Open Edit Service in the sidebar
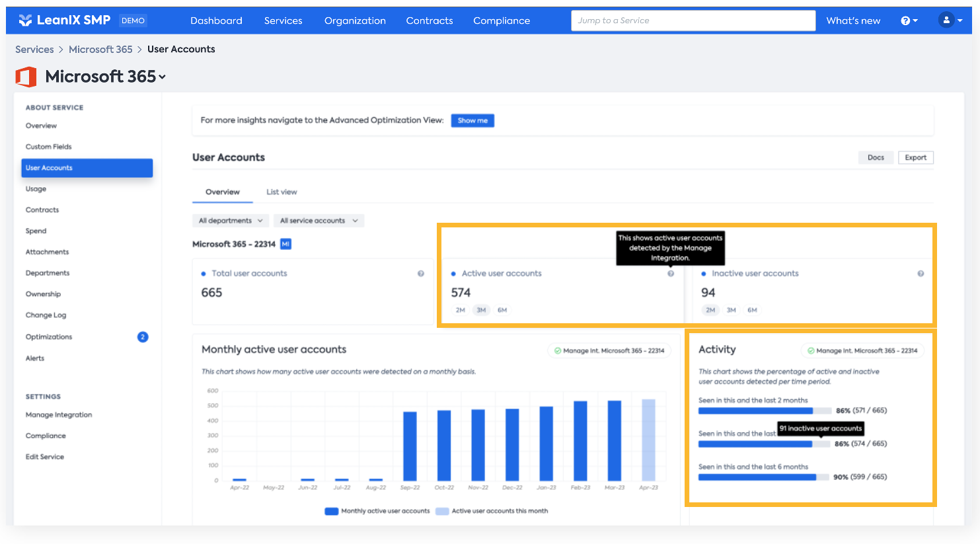Screen dimensions: 980x544 pos(45,457)
